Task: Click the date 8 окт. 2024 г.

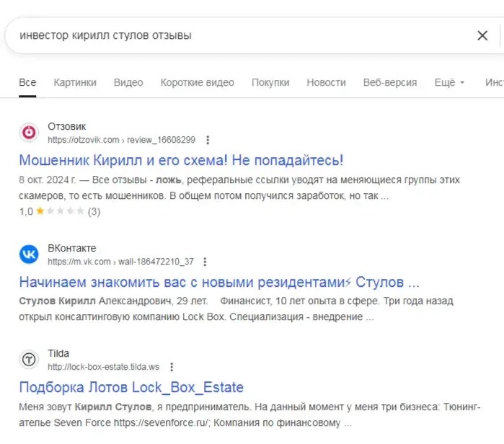Action: click(48, 179)
